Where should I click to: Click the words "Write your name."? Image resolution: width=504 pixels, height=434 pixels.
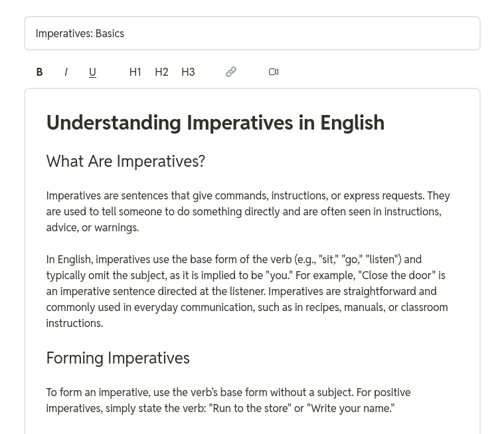pyautogui.click(x=351, y=408)
